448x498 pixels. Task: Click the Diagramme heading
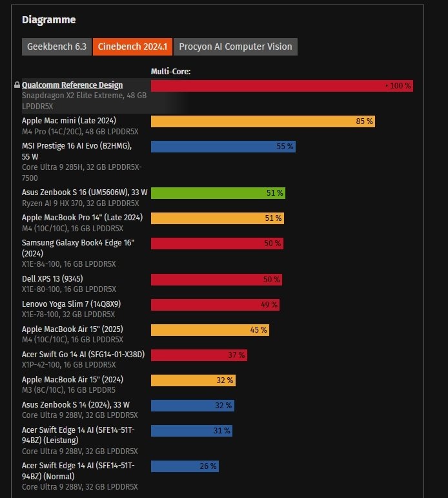click(x=48, y=19)
